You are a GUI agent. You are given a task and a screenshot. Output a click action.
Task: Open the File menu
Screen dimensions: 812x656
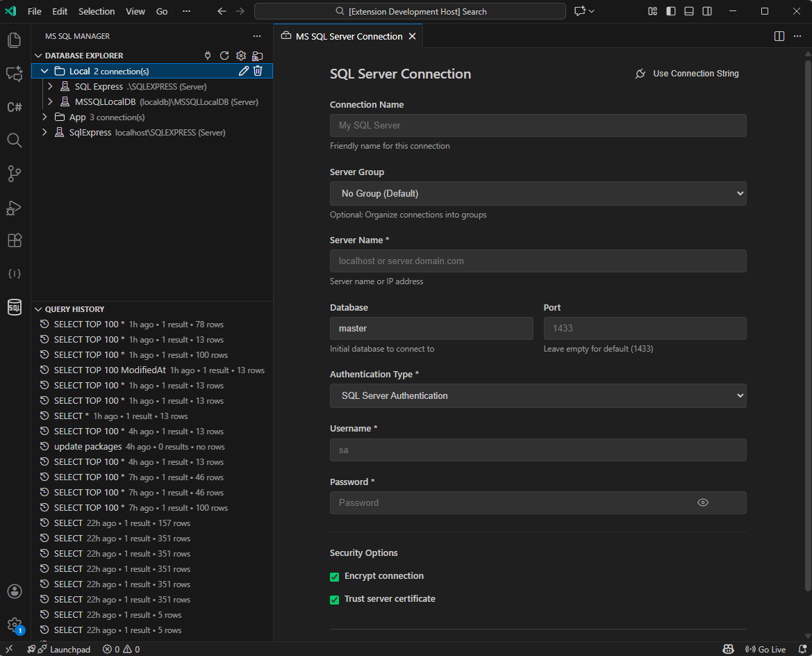click(x=34, y=11)
